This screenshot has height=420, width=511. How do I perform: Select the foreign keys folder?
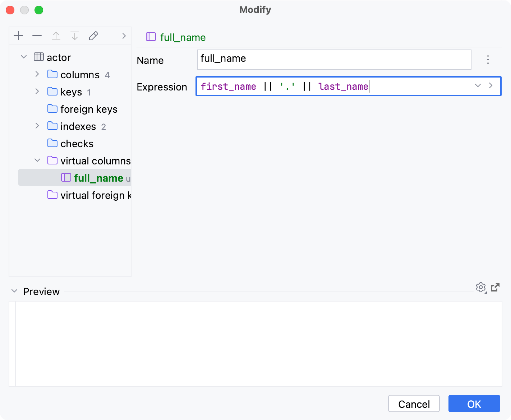pyautogui.click(x=89, y=109)
